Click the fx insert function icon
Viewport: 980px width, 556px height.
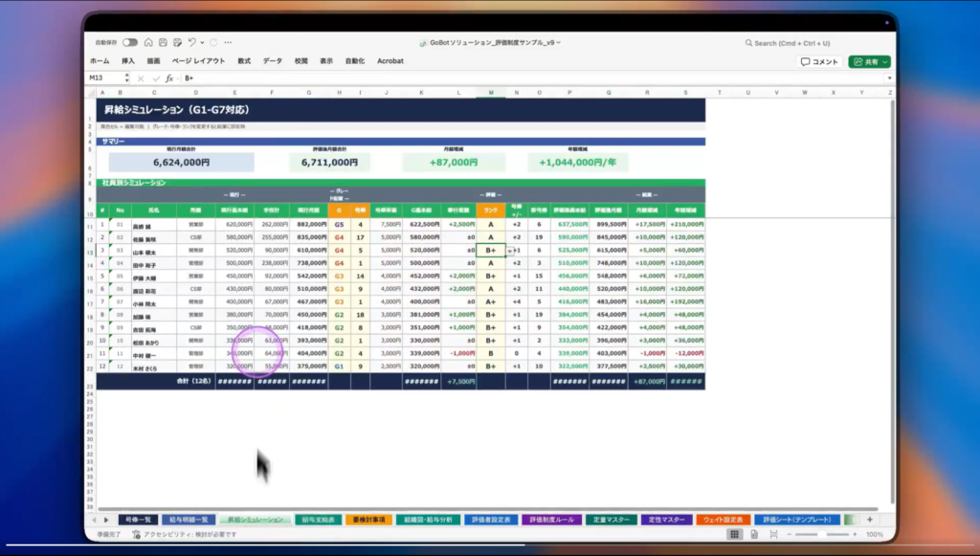click(x=168, y=78)
